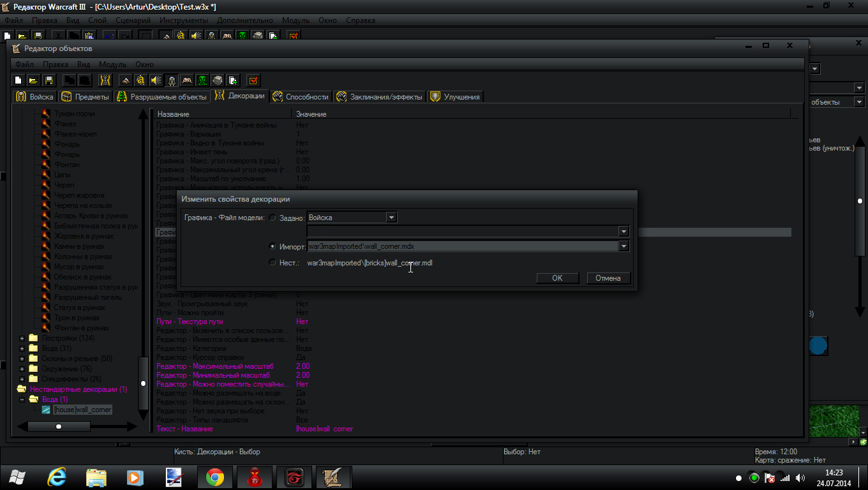
Task: Open Internet Explorer from the taskbar
Action: [57, 477]
